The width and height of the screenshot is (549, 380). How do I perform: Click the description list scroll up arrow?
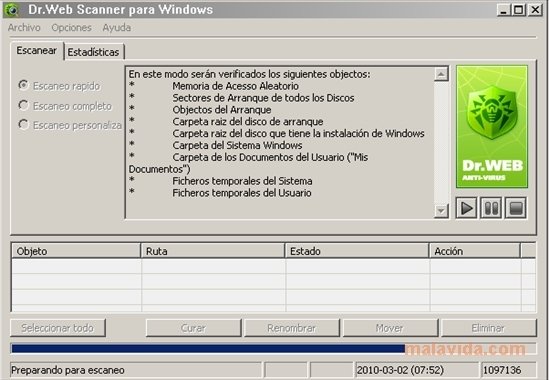(441, 74)
